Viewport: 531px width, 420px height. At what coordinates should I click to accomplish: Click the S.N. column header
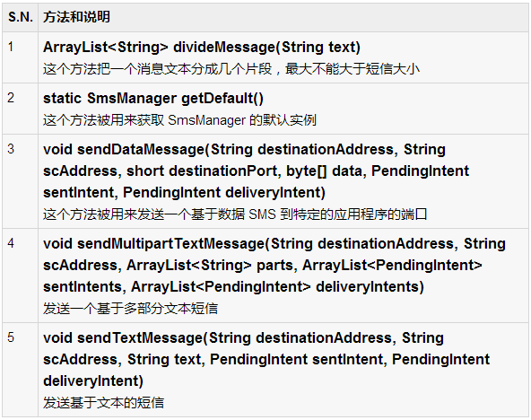(21, 17)
